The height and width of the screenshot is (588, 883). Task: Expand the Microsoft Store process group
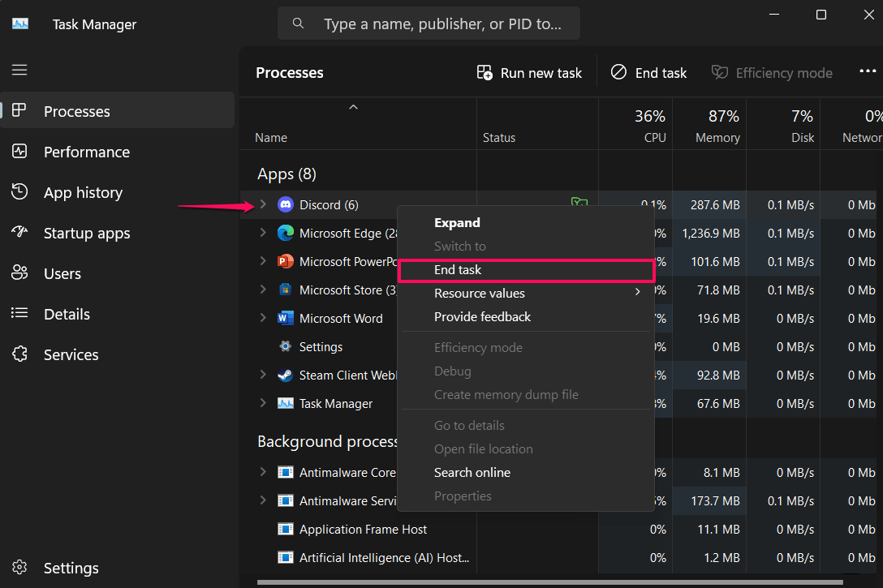pos(263,290)
